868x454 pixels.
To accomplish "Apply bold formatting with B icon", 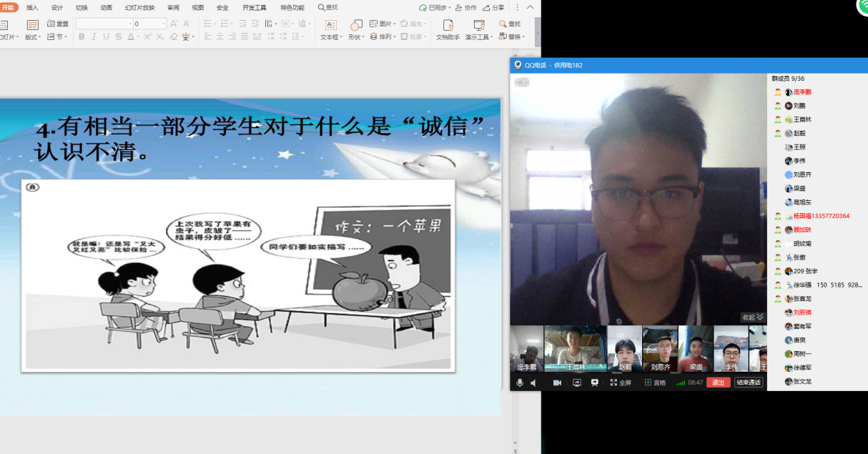I will pos(82,36).
